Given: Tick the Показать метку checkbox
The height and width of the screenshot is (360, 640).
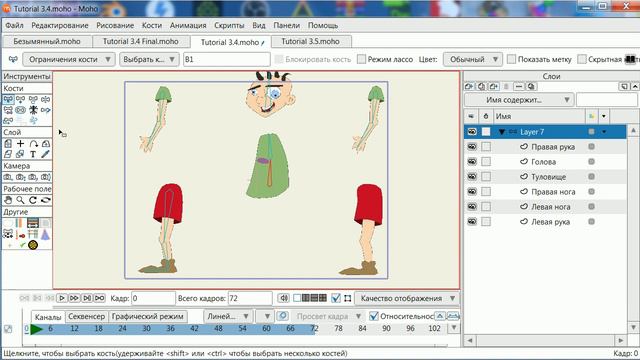Looking at the screenshot, I should point(511,59).
